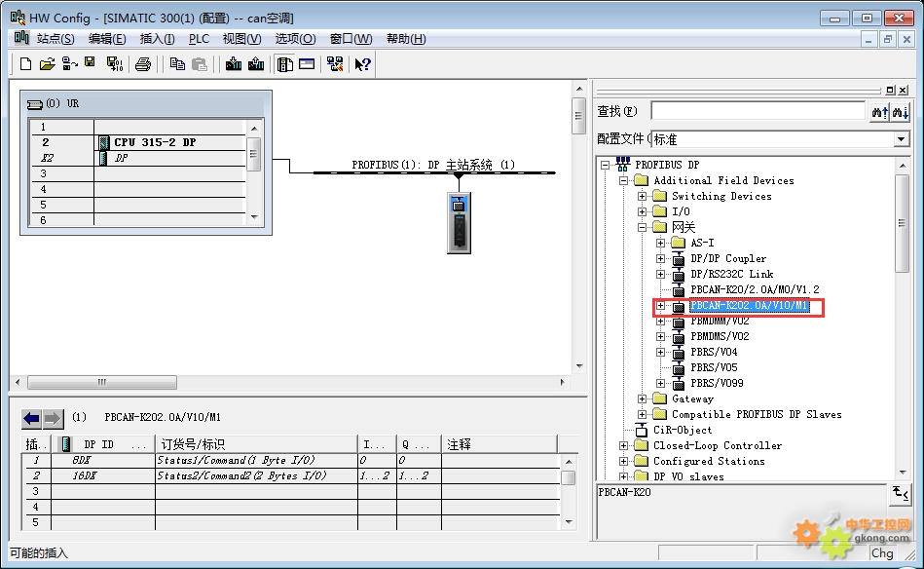Collapse the 网关 folder

[x=643, y=227]
